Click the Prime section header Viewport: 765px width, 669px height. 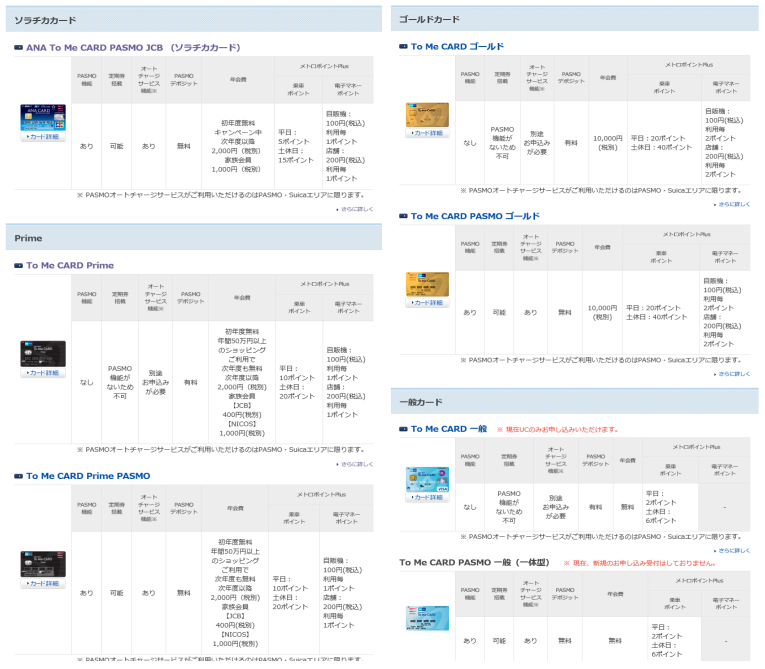[194, 238]
